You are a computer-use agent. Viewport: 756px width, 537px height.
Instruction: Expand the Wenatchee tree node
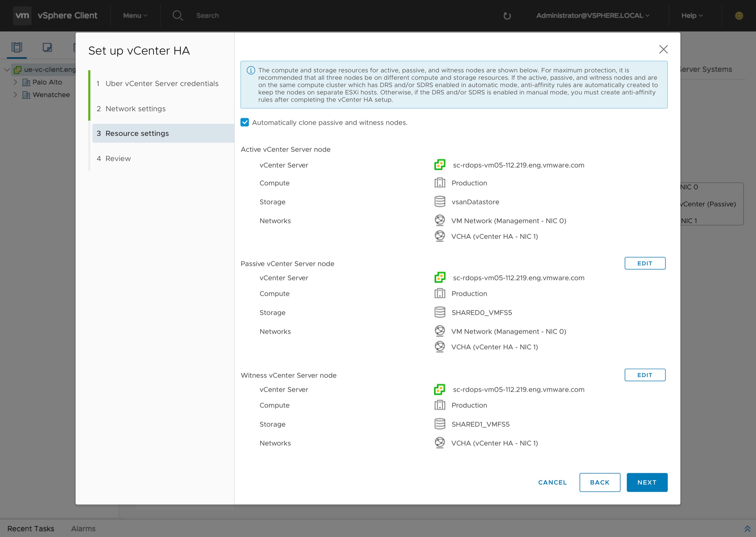[x=15, y=95]
